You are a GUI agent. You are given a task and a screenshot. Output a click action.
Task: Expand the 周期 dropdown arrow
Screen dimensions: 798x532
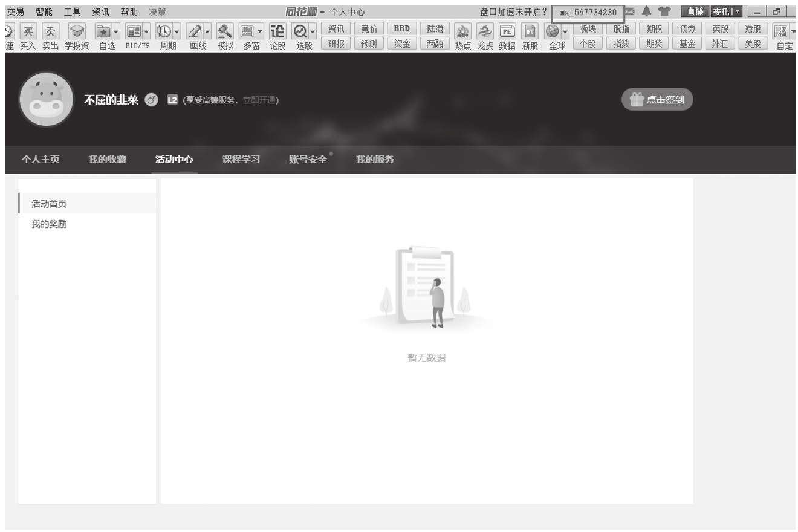pyautogui.click(x=177, y=31)
